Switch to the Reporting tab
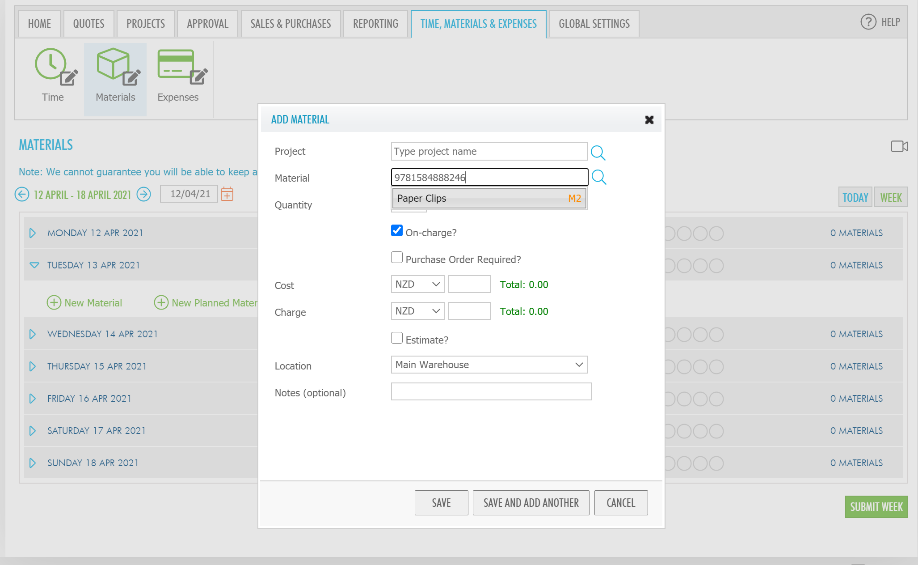Image resolution: width=918 pixels, height=565 pixels. tap(375, 24)
